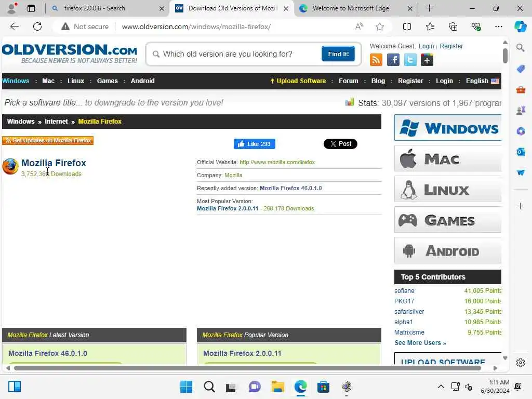The height and width of the screenshot is (399, 532).
Task: Show hidden tray icons chevron
Action: tap(441, 387)
